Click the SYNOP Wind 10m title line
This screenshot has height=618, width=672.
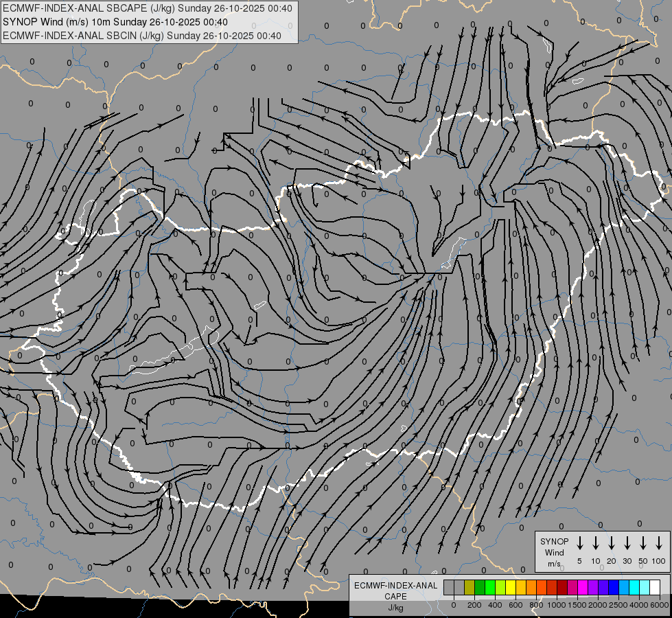pos(115,22)
